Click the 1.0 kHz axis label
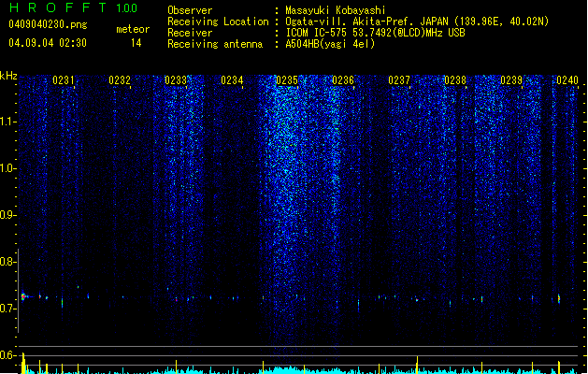 click(7, 168)
